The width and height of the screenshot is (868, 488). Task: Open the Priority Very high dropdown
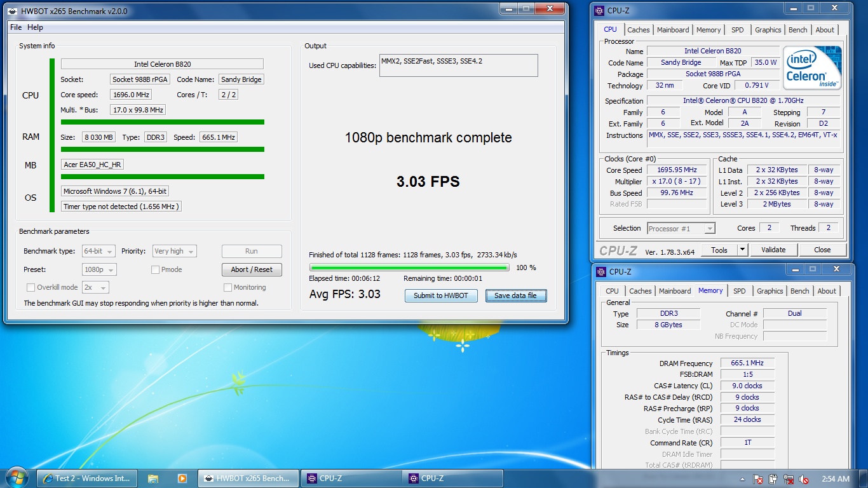174,251
